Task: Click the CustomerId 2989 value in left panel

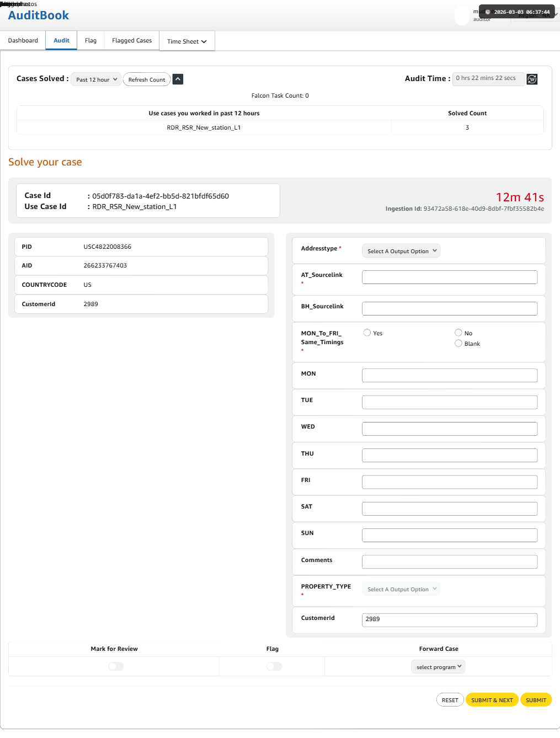Action: click(x=91, y=304)
